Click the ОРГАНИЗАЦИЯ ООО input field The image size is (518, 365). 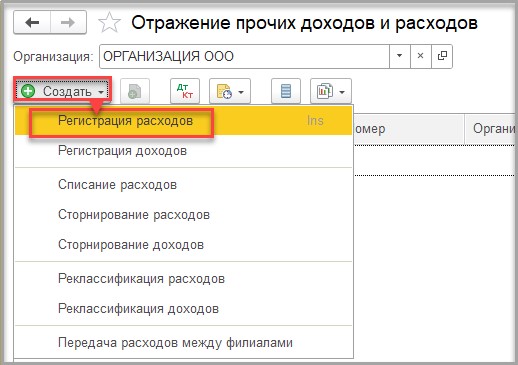tap(244, 56)
